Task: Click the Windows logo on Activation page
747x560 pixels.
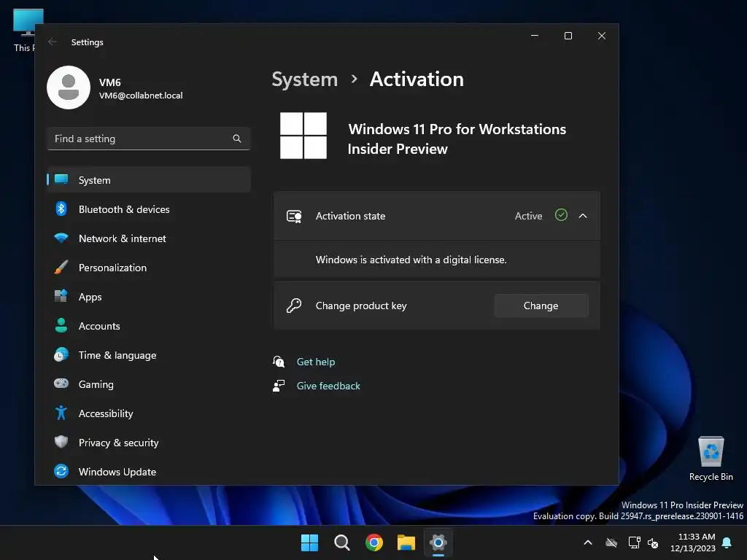Action: tap(303, 136)
